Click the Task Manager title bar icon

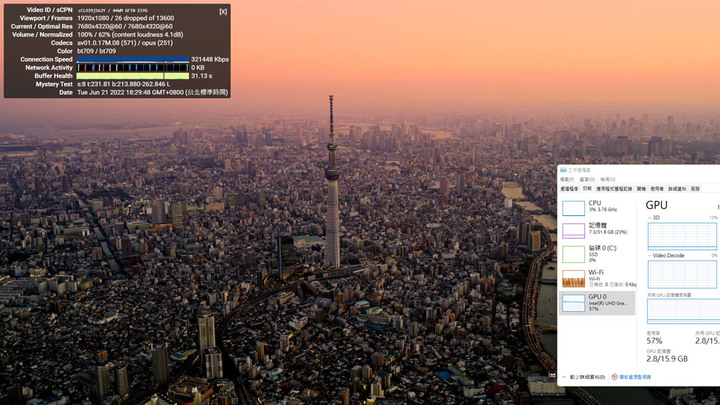[x=563, y=170]
